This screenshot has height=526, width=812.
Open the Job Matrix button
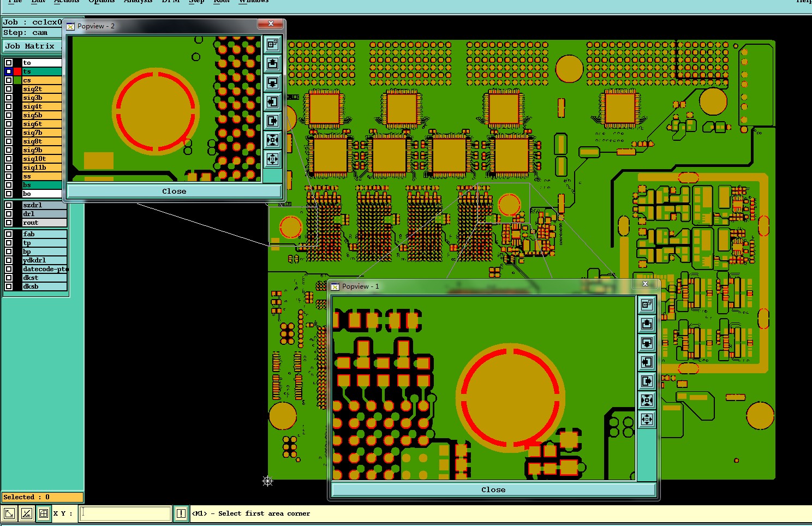32,46
